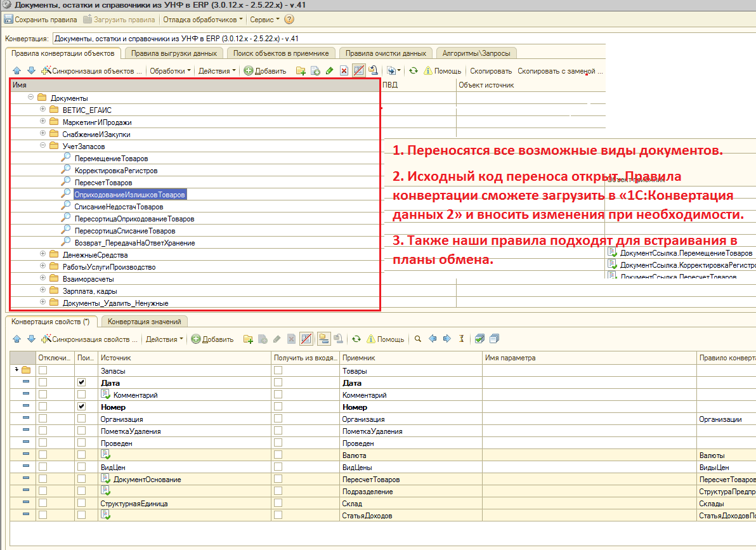The height and width of the screenshot is (550, 756).
Task: Click the check all boxes icon in properties toolbar
Action: pos(479,339)
